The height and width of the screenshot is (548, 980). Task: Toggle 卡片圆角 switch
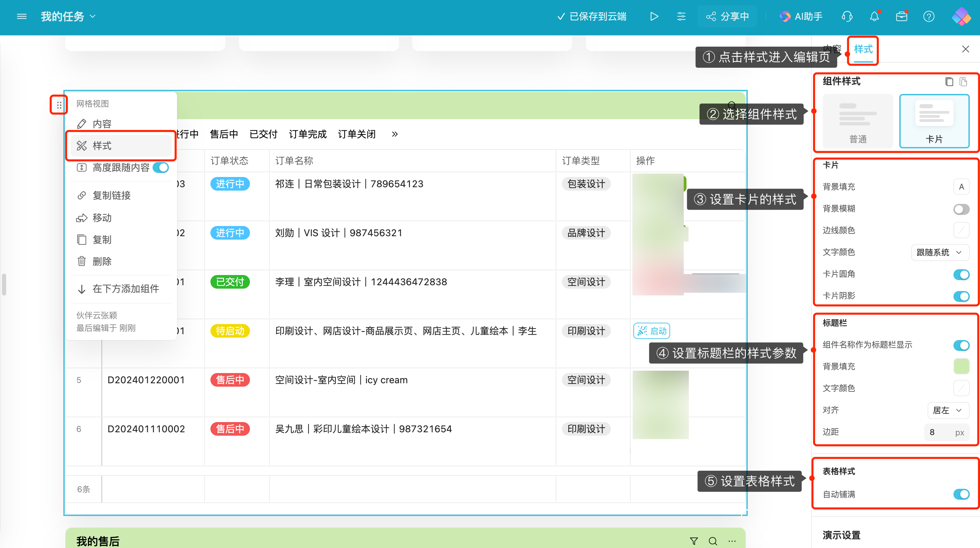(x=961, y=274)
